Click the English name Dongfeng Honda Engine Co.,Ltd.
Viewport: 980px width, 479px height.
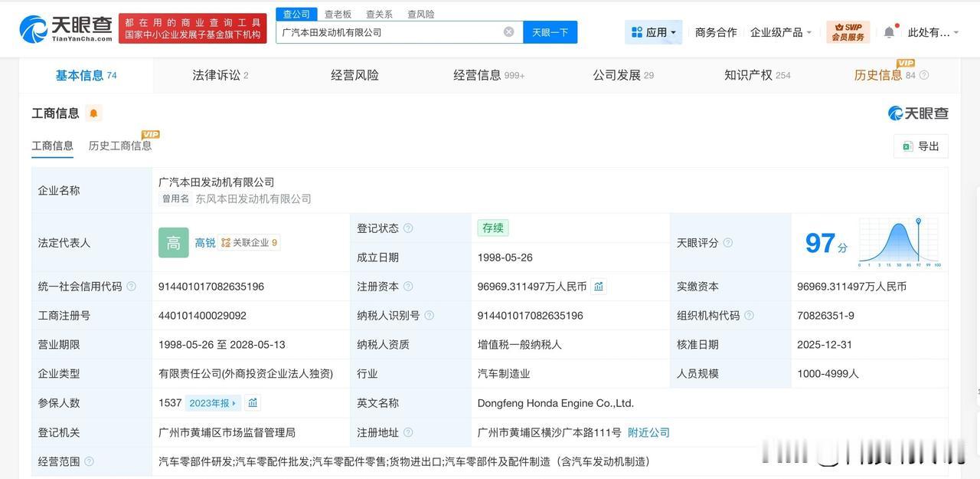tap(556, 403)
